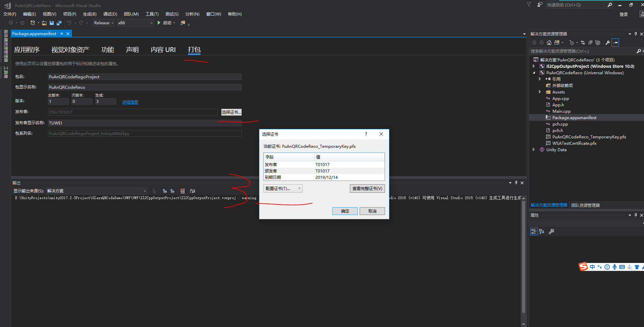Viewport: 644px width, 327px height.
Task: Expand the 引用 references node
Action: (x=540, y=79)
